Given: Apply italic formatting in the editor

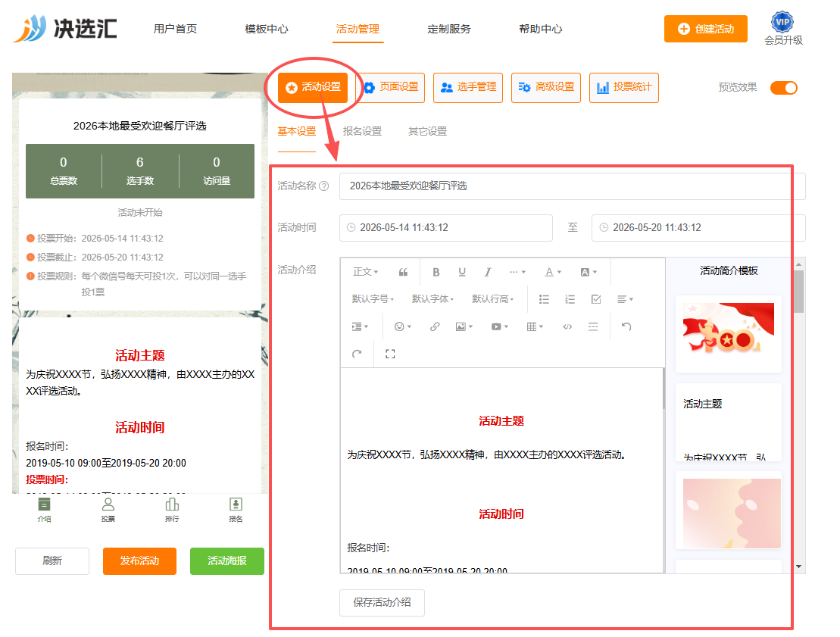Looking at the screenshot, I should coord(488,272).
